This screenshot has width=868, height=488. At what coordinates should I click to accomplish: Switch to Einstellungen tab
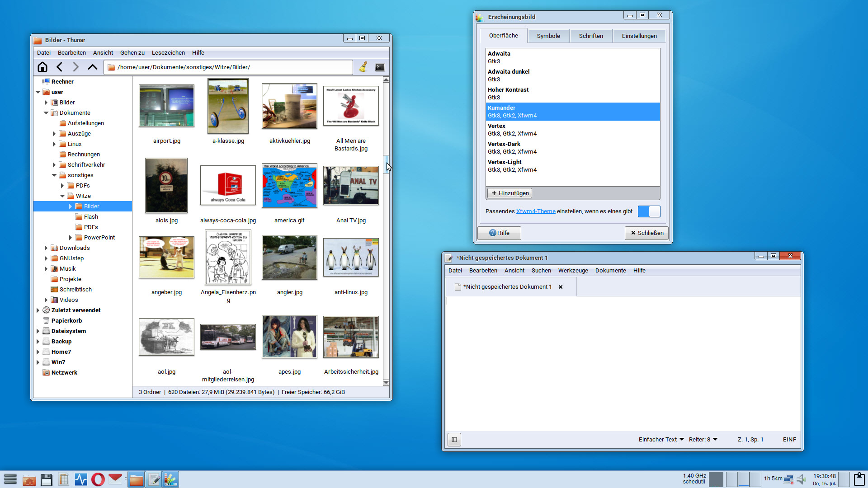click(x=639, y=36)
